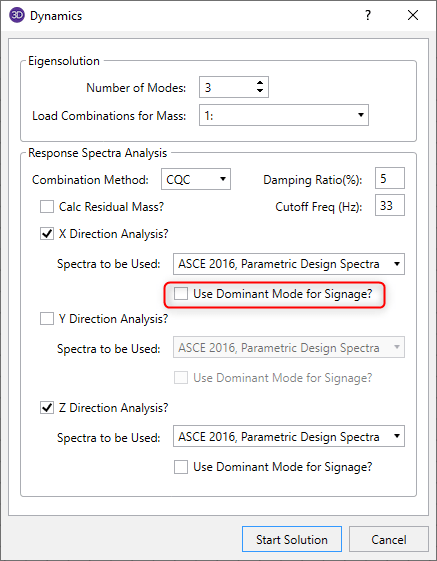This screenshot has width=437, height=561.
Task: Click the Start Solution button
Action: point(292,539)
